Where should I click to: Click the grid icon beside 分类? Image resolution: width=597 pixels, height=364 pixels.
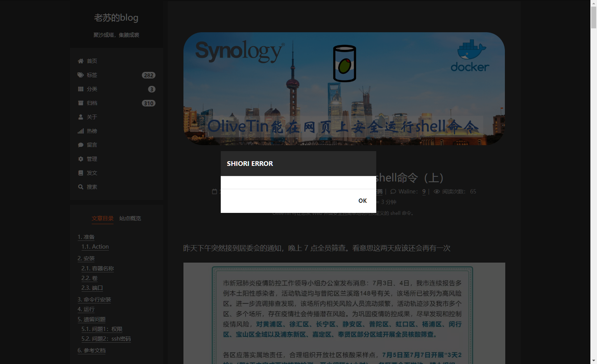click(x=80, y=89)
